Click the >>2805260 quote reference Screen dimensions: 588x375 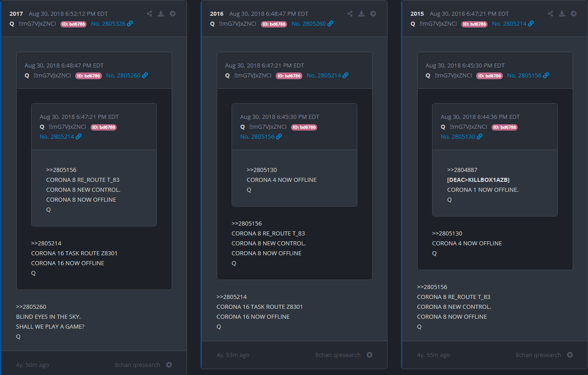point(31,307)
